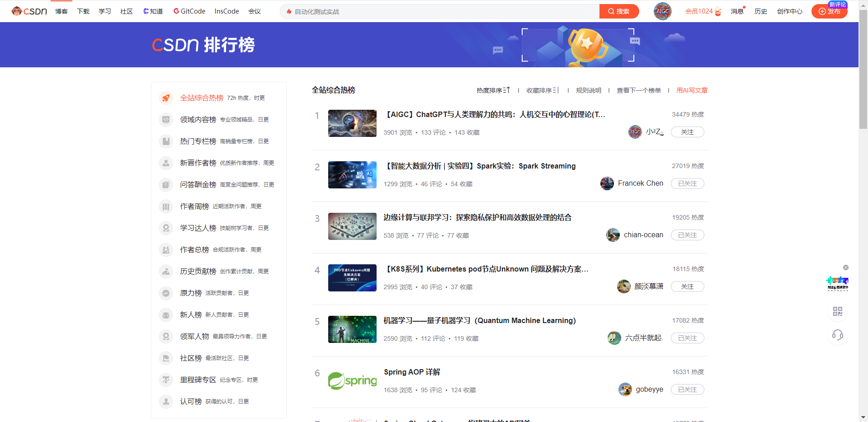Open 会员1024 membership link
Image resolution: width=868 pixels, height=422 pixels.
703,11
